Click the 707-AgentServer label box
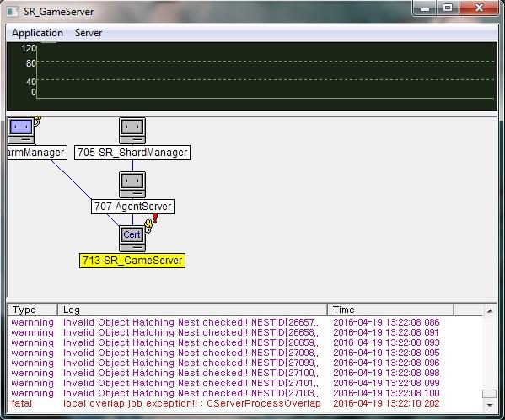 click(132, 207)
